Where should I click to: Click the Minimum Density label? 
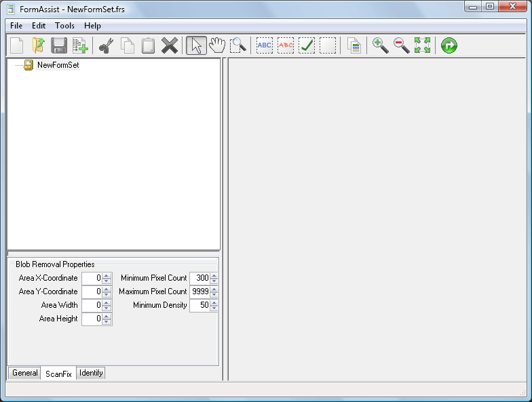point(160,305)
